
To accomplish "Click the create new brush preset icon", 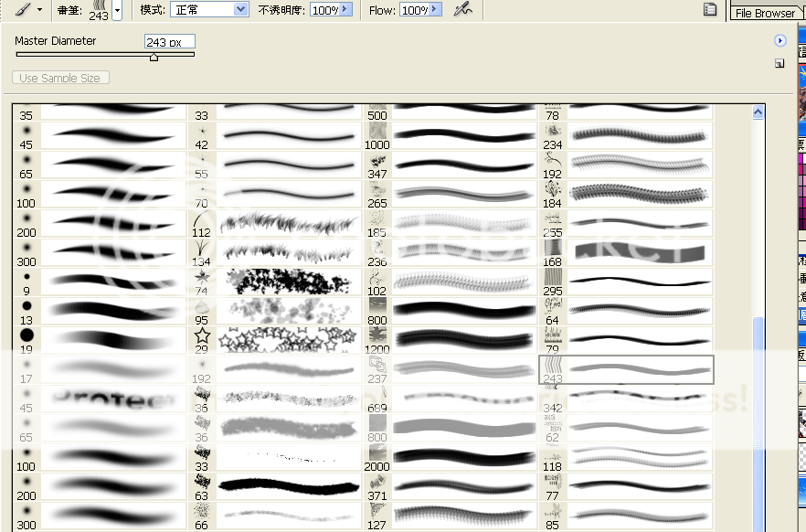I will (779, 63).
